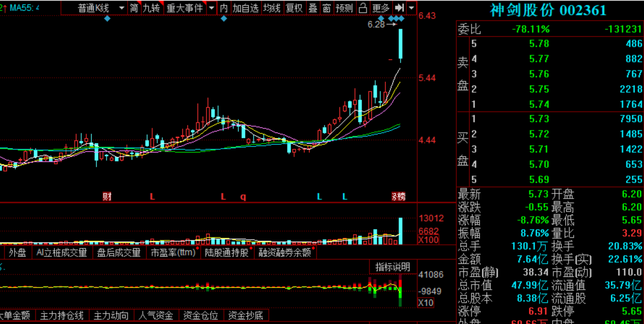Click the MA55 indicator label

(x=23, y=8)
